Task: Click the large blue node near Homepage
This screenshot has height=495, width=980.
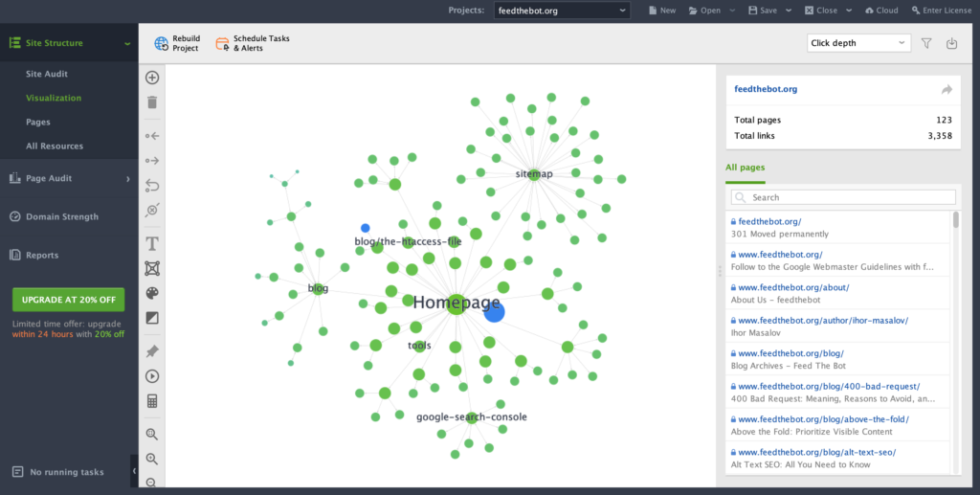Action: 495,312
